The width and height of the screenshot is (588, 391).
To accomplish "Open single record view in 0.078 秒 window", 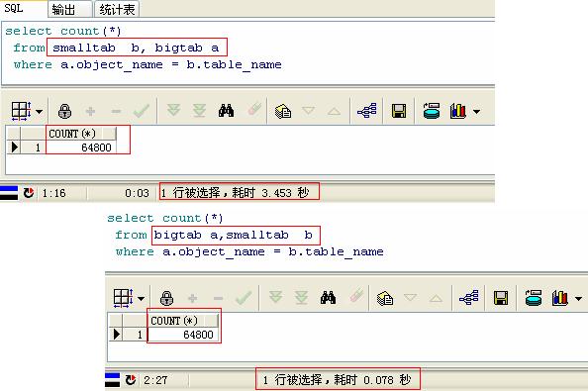I will coord(385,299).
